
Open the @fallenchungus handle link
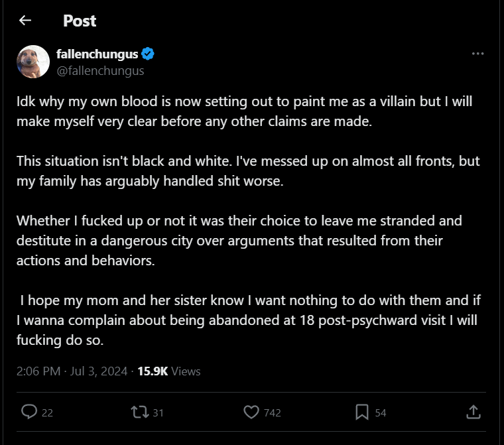[100, 70]
